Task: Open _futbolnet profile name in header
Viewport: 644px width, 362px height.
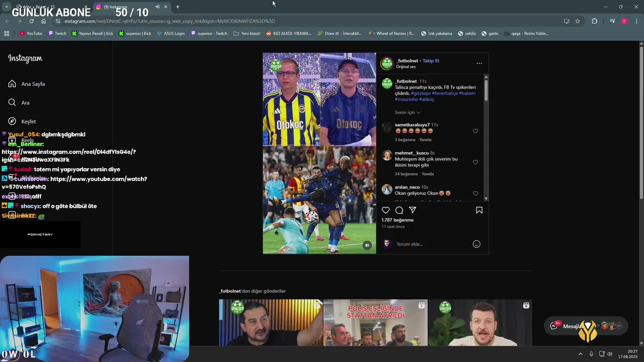Action: (x=407, y=61)
